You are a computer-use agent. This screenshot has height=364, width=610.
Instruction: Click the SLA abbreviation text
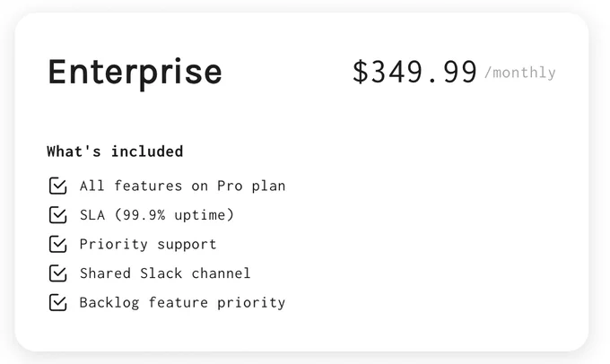[92, 214]
